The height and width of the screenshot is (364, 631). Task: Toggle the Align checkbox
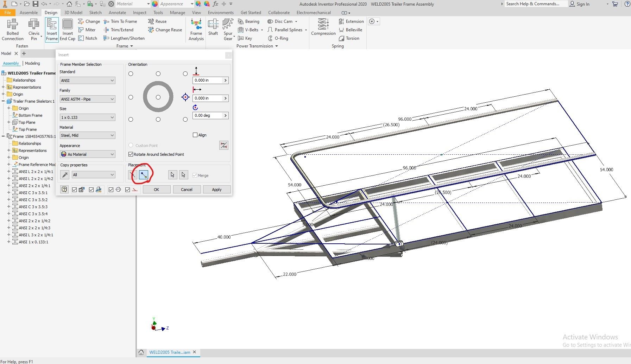point(195,135)
